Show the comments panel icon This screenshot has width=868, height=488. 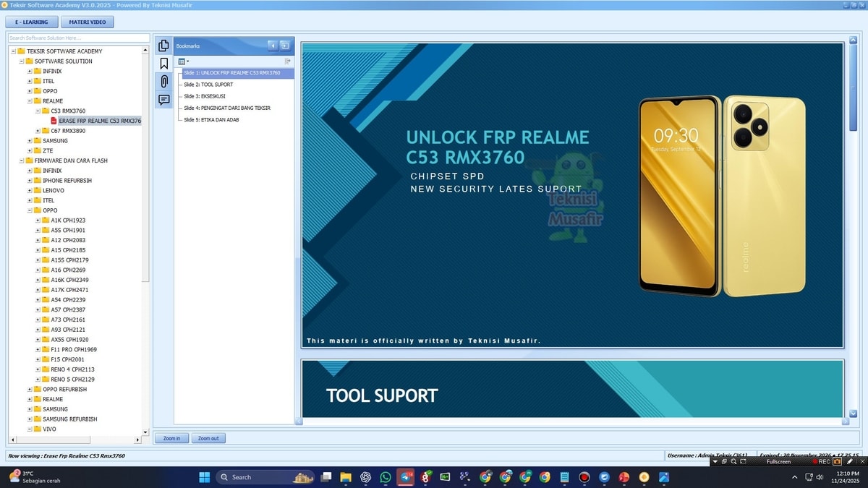(x=164, y=100)
